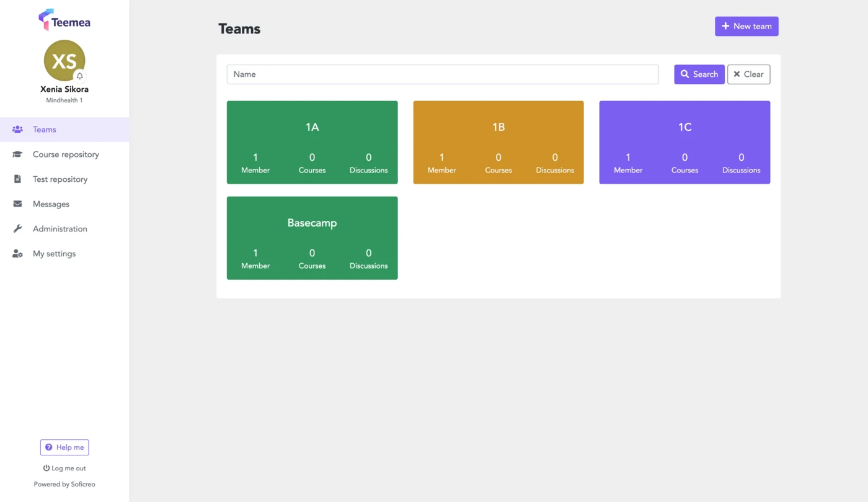Open the Basecamp team title
The width and height of the screenshot is (868, 502).
point(312,223)
